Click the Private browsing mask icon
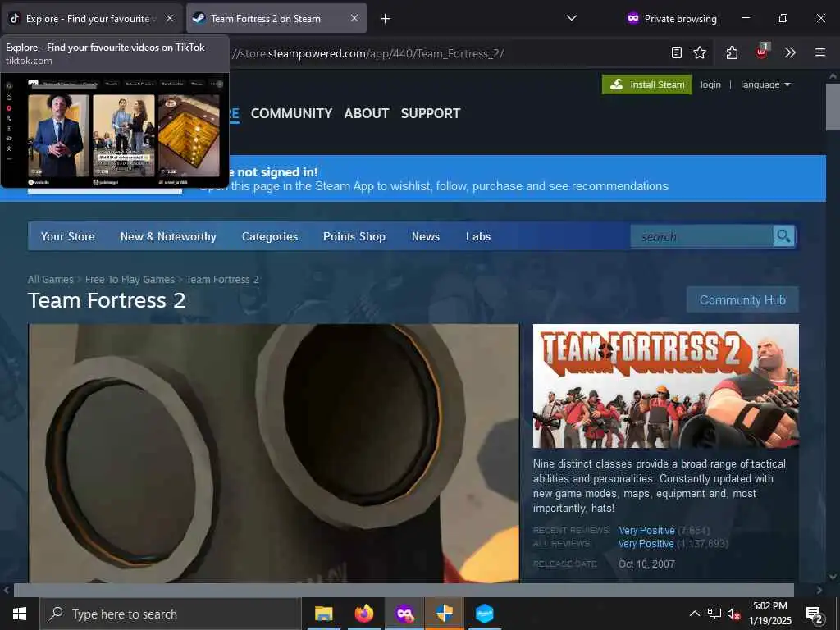 tap(633, 18)
